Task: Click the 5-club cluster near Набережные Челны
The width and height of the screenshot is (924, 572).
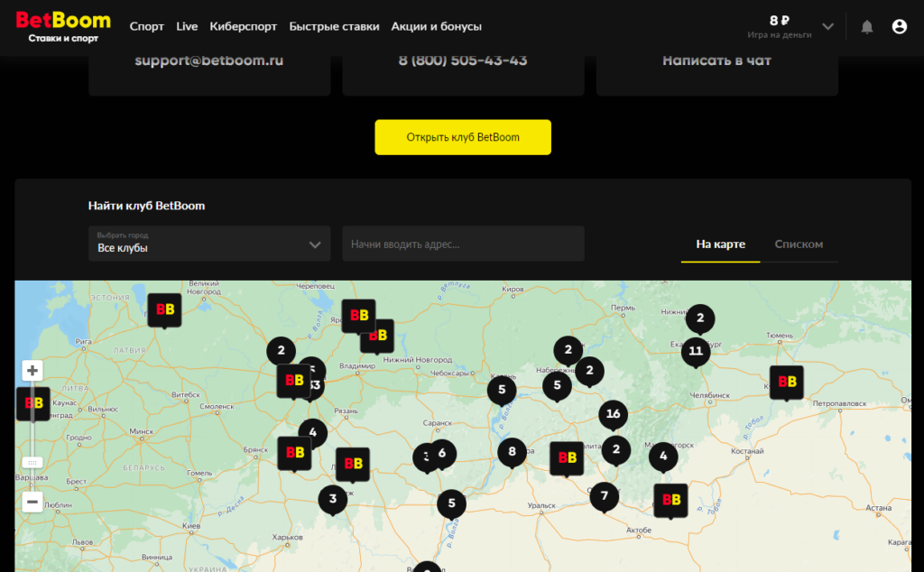Action: [x=557, y=386]
